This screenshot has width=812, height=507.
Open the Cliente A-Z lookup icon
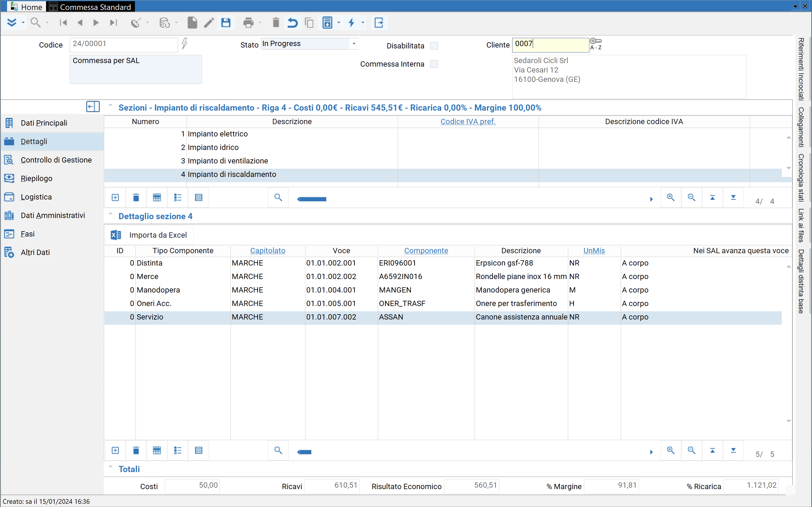pos(596,44)
